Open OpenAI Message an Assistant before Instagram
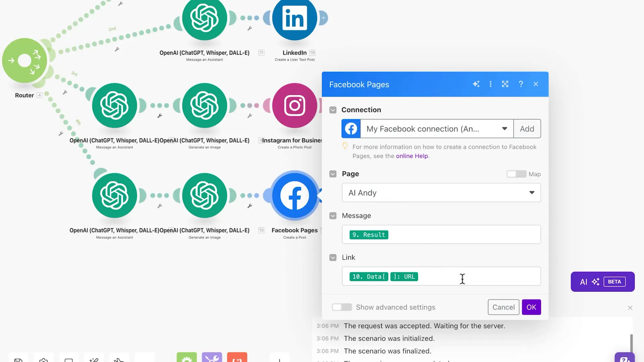The width and height of the screenshot is (644, 362). click(114, 106)
